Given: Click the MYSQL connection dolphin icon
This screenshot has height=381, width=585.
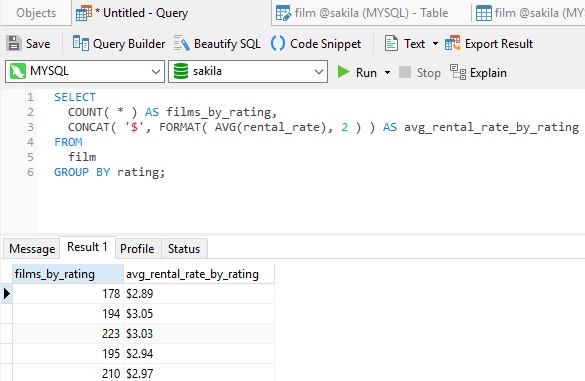Looking at the screenshot, I should point(18,71).
